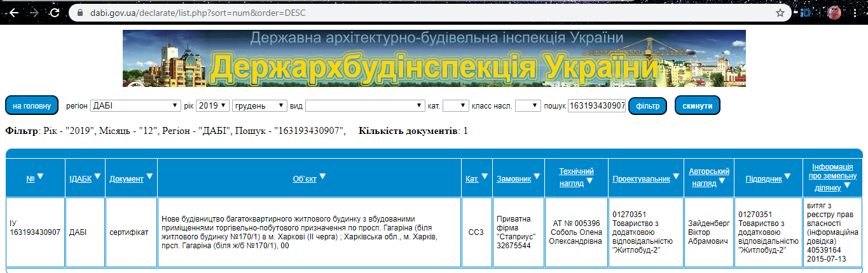
Task: Click sort arrow next to ІДАБК header
Action: click(x=97, y=176)
